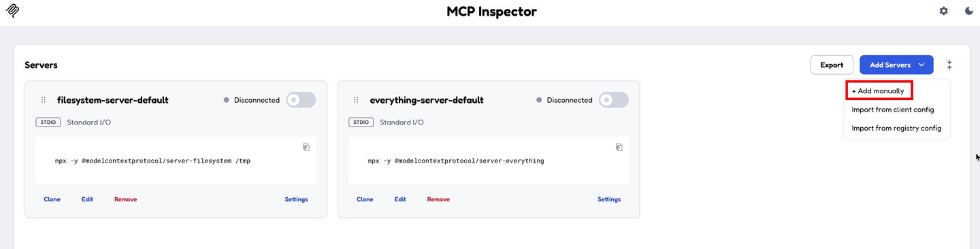The height and width of the screenshot is (249, 980).
Task: Edit the everything-server-default server
Action: pyautogui.click(x=400, y=199)
